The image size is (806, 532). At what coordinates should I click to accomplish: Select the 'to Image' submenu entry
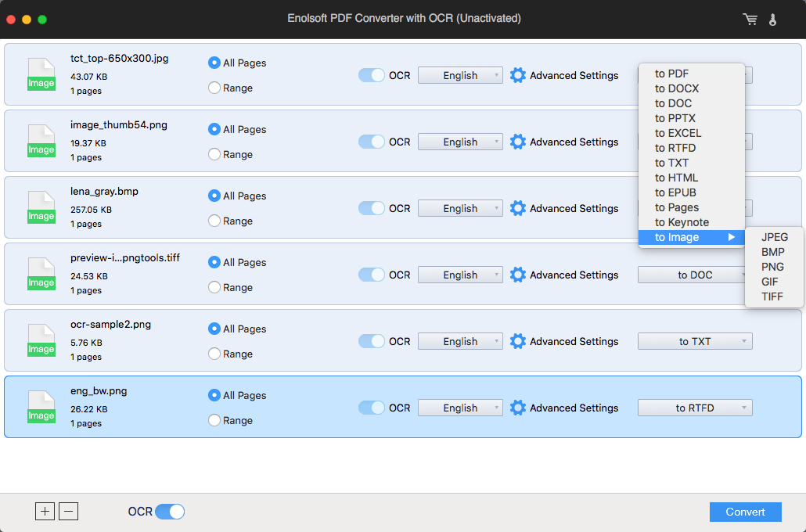click(x=692, y=238)
